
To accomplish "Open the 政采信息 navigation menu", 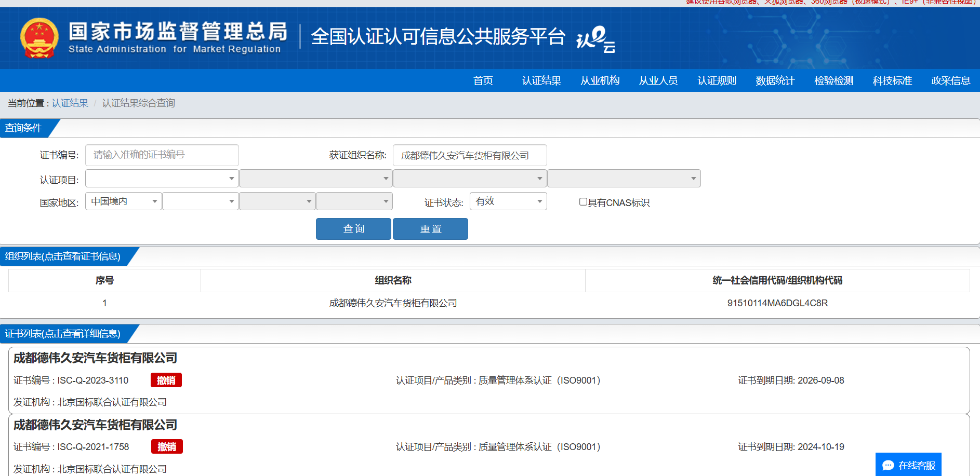I will 951,80.
